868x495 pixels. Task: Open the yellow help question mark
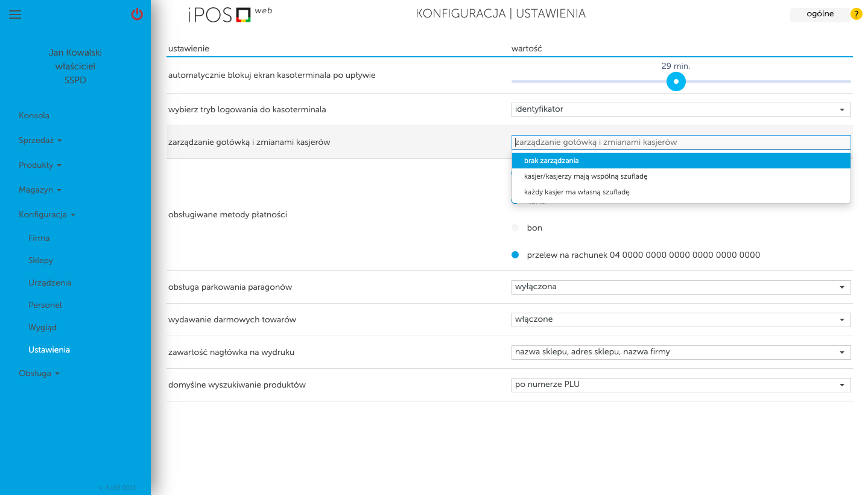click(856, 14)
